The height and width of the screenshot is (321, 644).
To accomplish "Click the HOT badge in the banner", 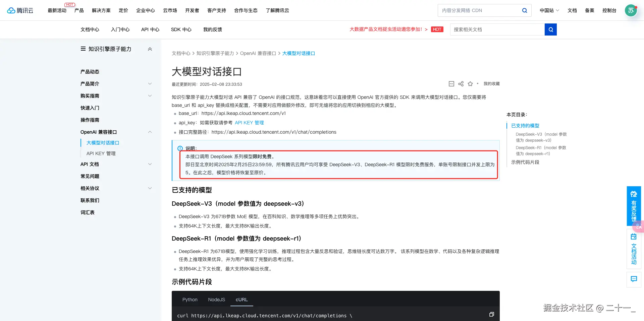I will pyautogui.click(x=437, y=29).
